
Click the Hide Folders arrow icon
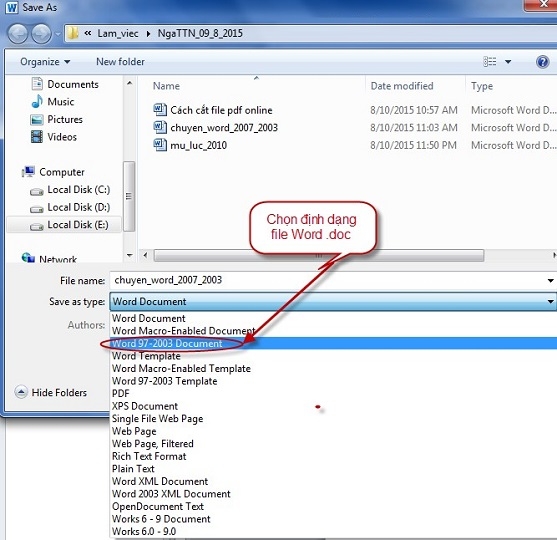tap(21, 392)
